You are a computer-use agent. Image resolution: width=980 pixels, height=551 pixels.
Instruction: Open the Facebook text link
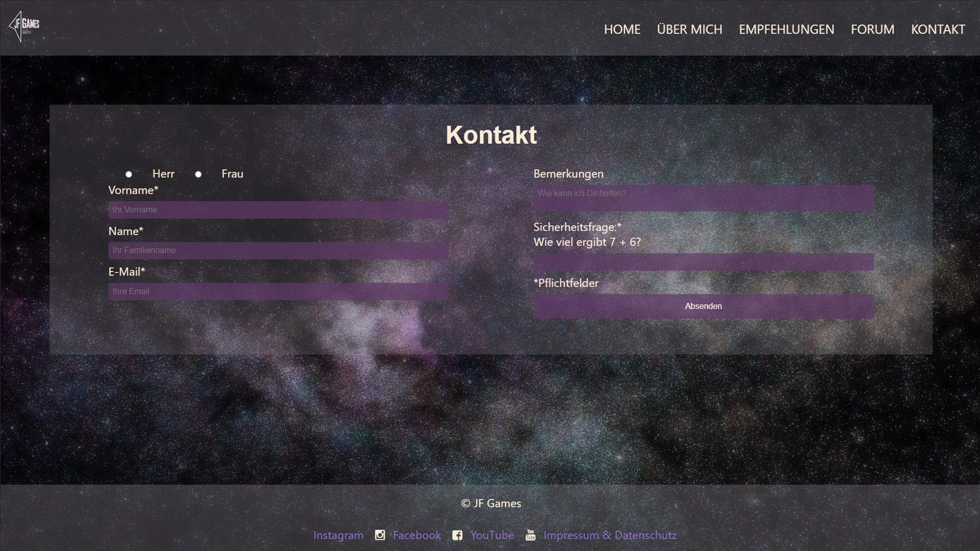pyautogui.click(x=416, y=535)
